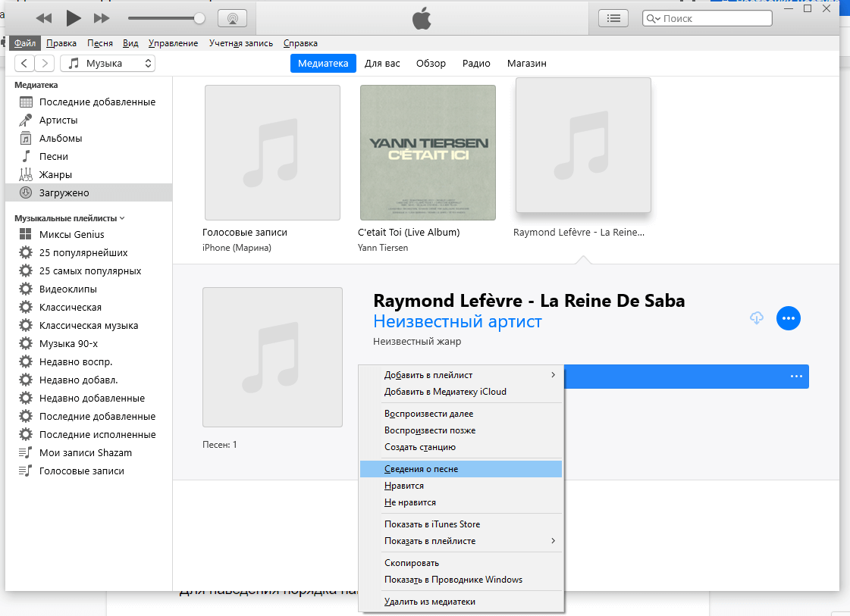850x616 pixels.
Task: Choose Воспроизвести позже from context menu
Action: [x=461, y=430]
